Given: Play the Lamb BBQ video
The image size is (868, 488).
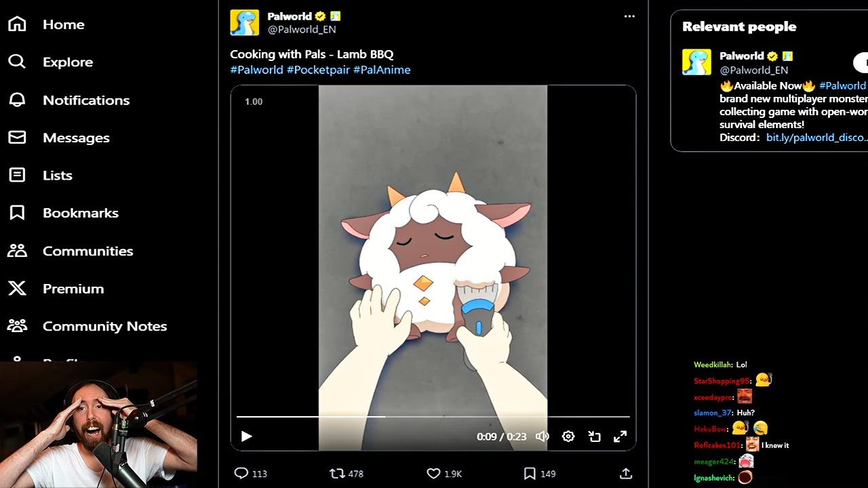Looking at the screenshot, I should pyautogui.click(x=246, y=436).
